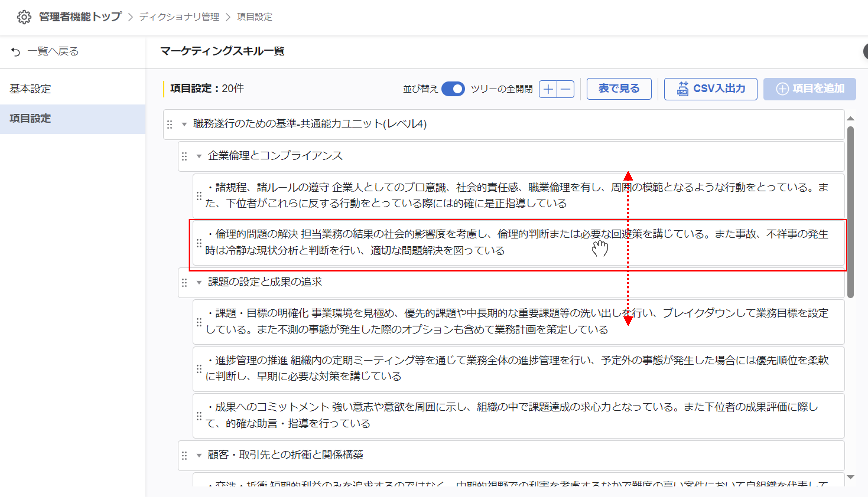Screen dimensions: 868x497
Task: Collapse 企業倫理とコンプライアンス node
Action: 199,156
